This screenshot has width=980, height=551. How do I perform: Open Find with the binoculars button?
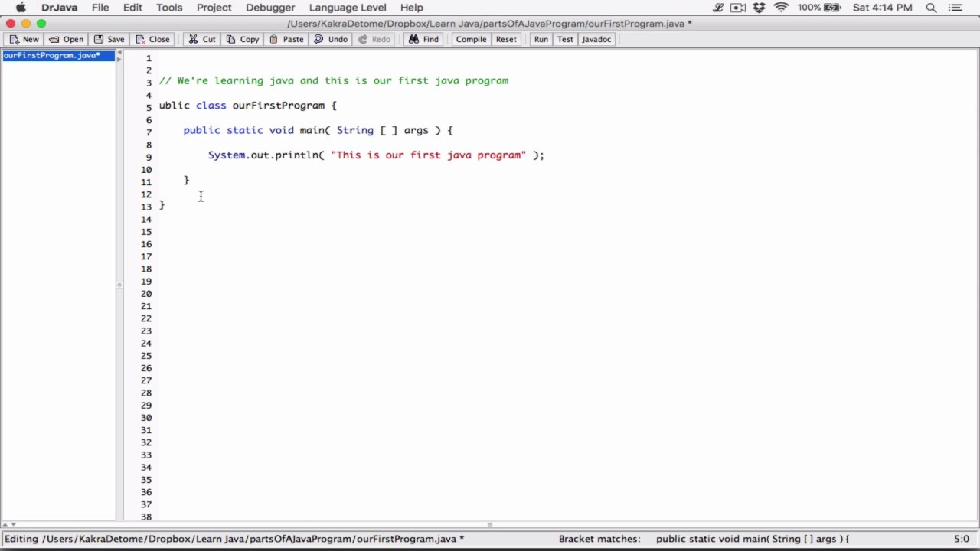[x=423, y=39]
